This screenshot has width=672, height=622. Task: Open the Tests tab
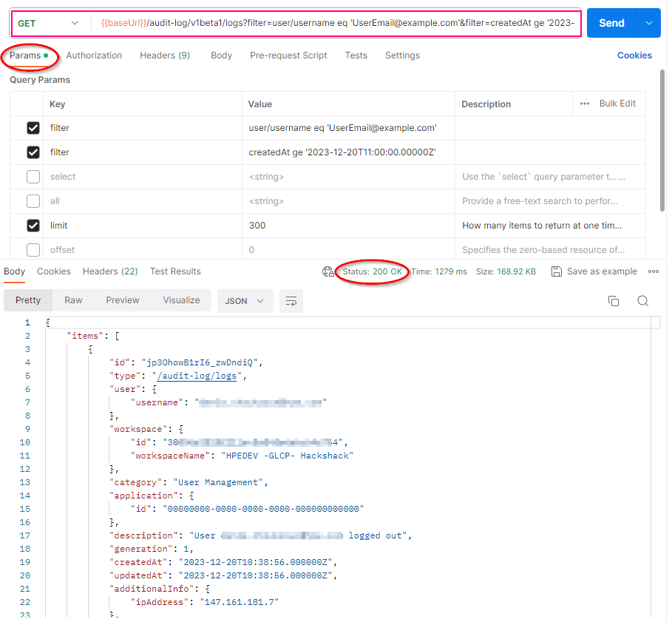356,55
